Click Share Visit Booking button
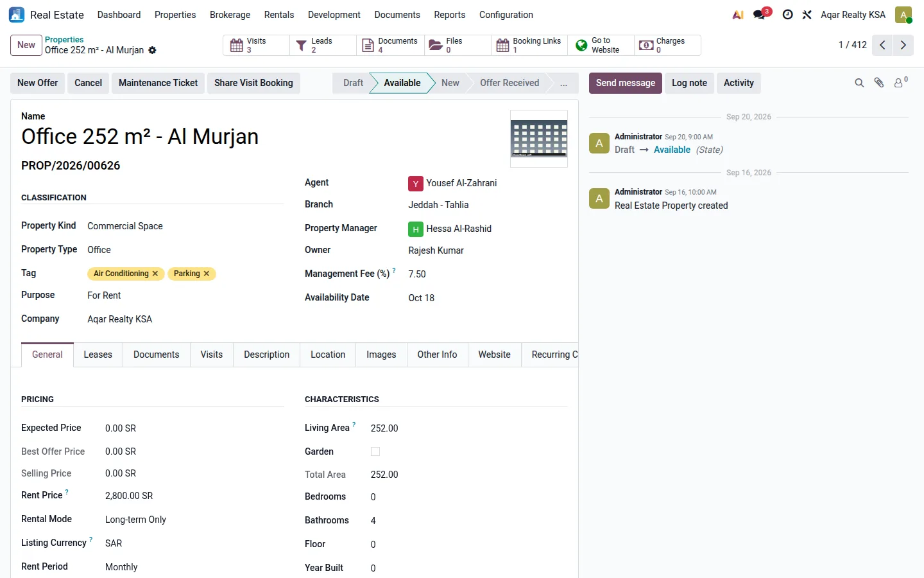 253,83
